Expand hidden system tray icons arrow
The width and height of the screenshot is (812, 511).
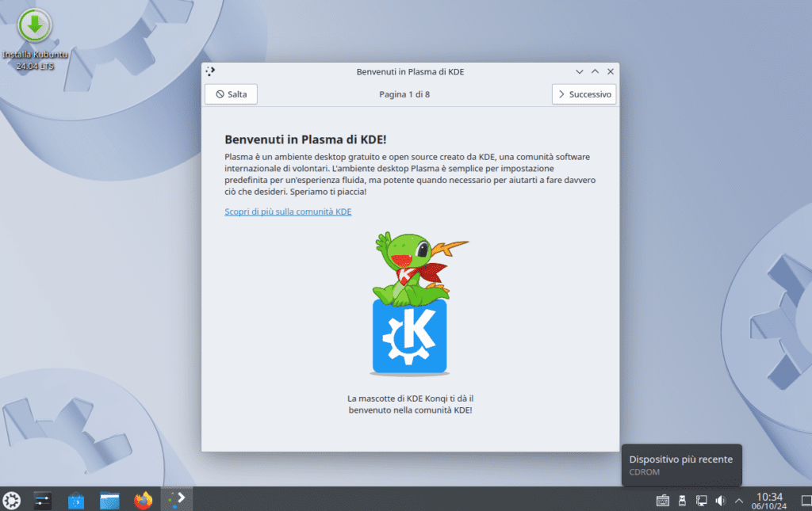[x=739, y=501]
